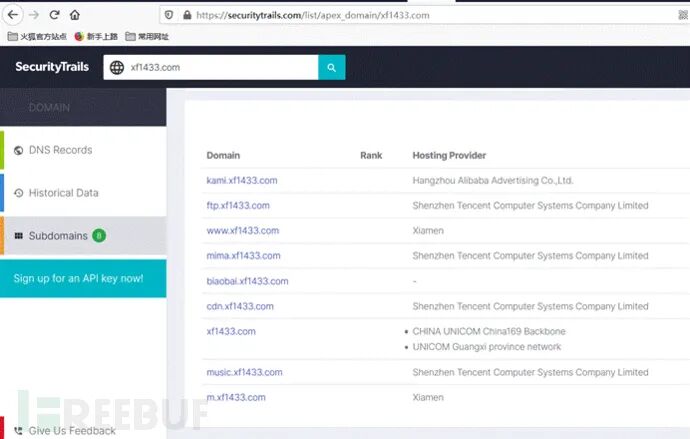Click the green subdomain count badge
Viewport: 690px width, 439px height.
(99, 236)
